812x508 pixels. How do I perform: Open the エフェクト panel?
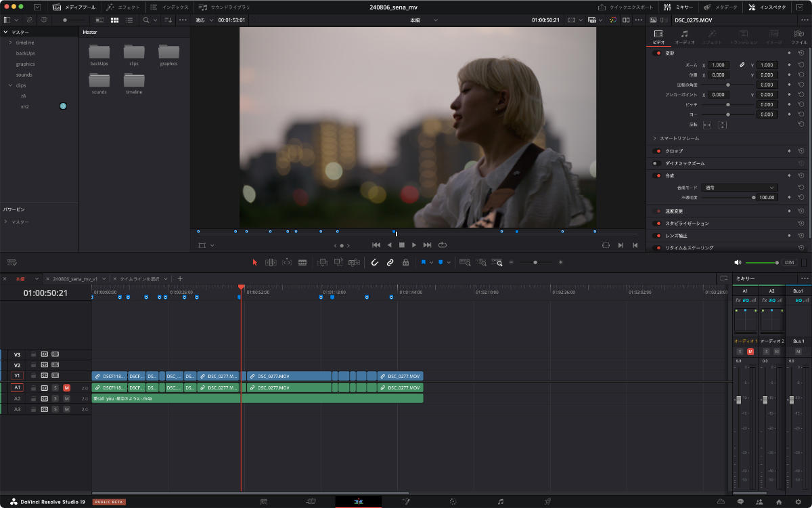[x=122, y=7]
